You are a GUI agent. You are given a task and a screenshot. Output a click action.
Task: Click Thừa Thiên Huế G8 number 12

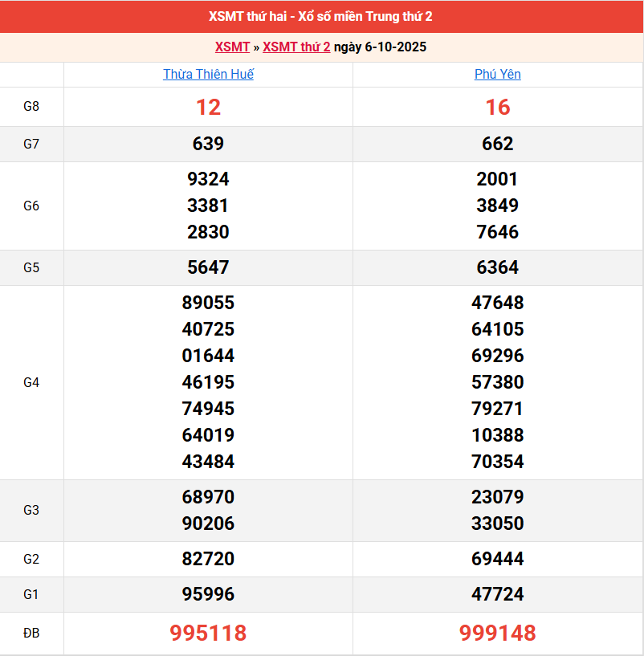pyautogui.click(x=208, y=107)
